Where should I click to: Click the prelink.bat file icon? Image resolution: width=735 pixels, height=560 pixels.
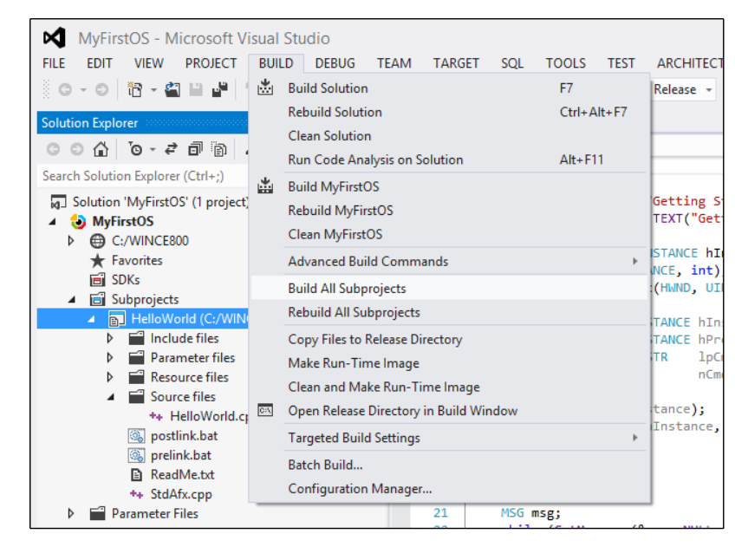pyautogui.click(x=136, y=455)
